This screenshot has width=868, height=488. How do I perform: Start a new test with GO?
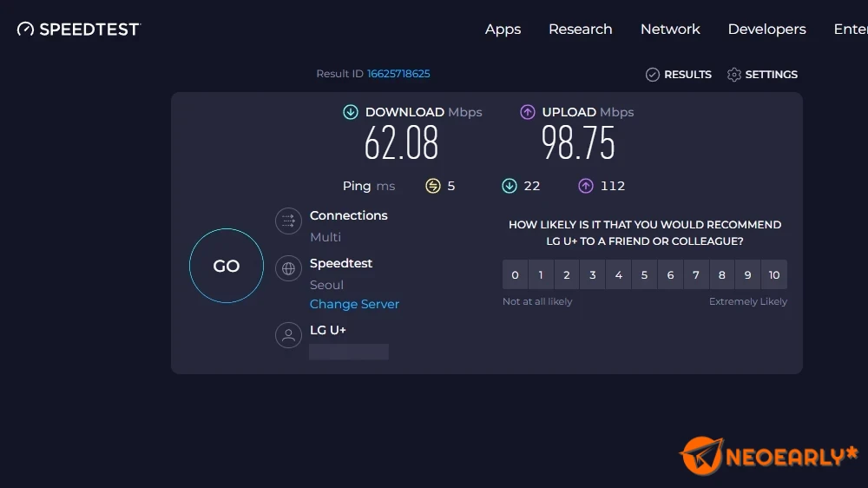coord(227,266)
